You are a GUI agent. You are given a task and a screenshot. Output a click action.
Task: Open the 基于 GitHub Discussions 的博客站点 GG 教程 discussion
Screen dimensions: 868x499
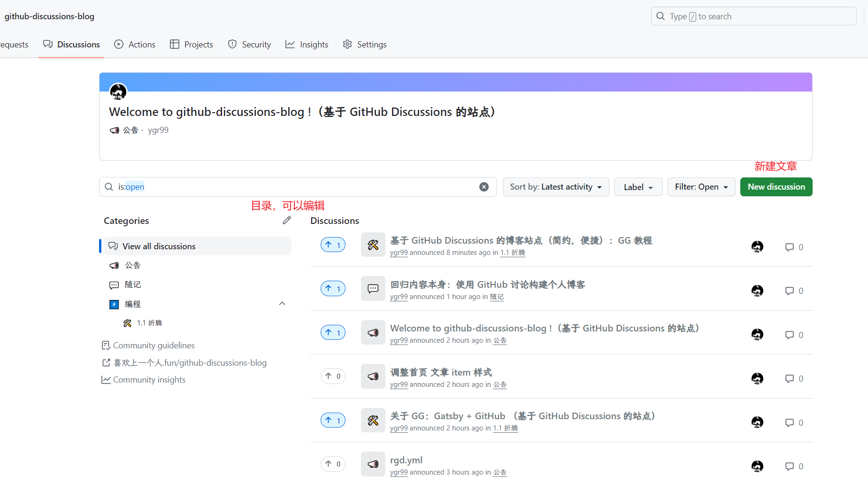pyautogui.click(x=521, y=240)
